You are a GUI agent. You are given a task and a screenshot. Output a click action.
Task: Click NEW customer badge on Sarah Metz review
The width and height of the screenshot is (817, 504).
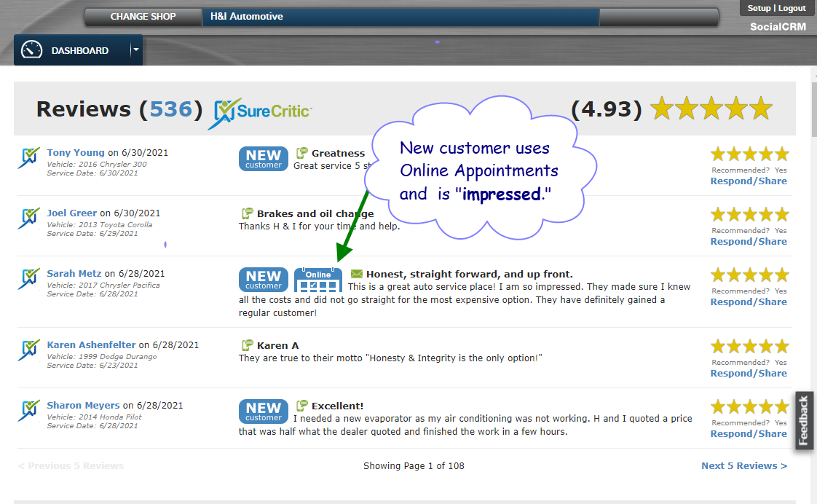click(x=264, y=280)
